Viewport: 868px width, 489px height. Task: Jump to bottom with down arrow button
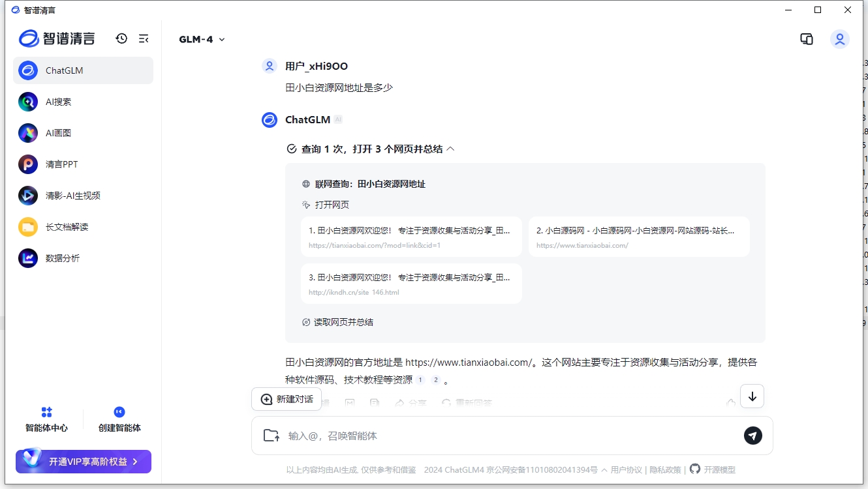(752, 396)
